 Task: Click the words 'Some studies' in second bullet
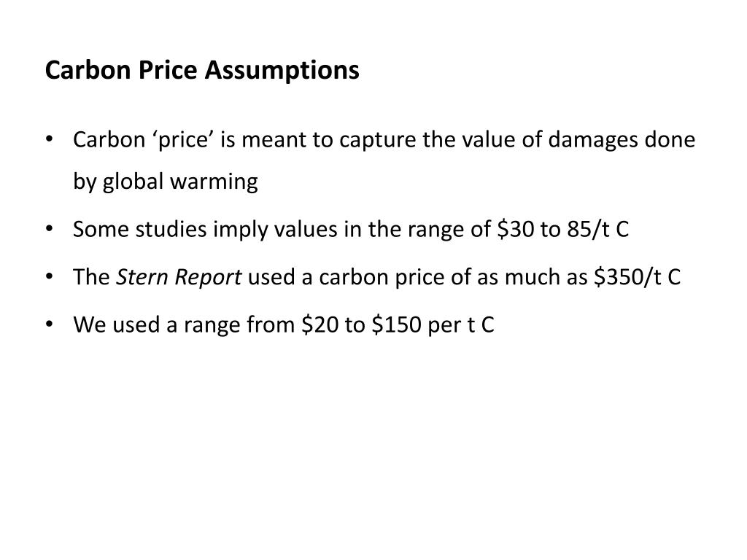point(140,230)
